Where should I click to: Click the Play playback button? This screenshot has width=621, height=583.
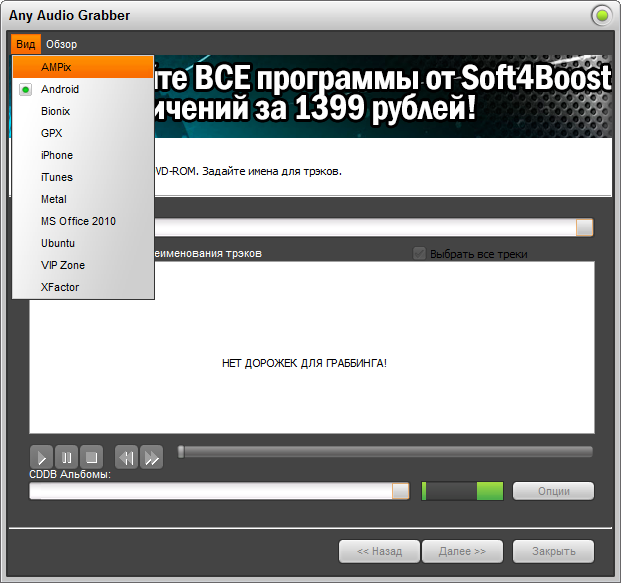(x=41, y=457)
